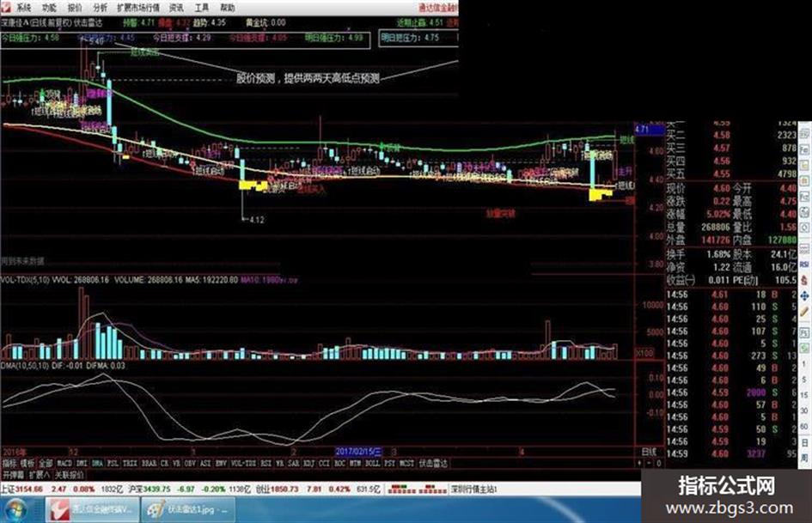Switch to the MCST indicator
The image size is (812, 523).
point(406,464)
